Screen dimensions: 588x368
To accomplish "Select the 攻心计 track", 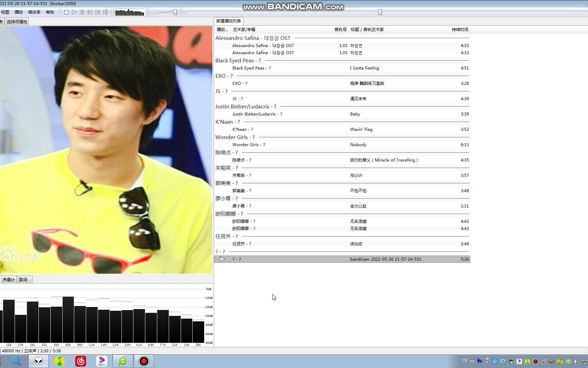I will click(342, 175).
